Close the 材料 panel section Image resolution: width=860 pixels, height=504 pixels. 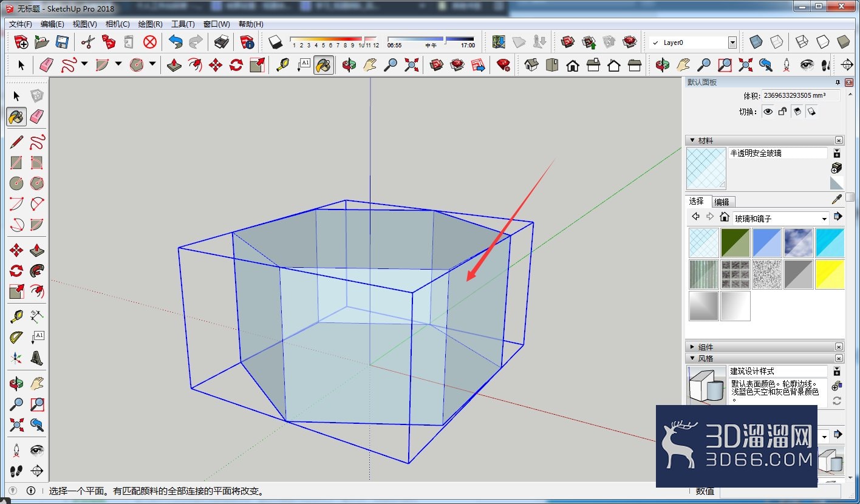point(839,140)
